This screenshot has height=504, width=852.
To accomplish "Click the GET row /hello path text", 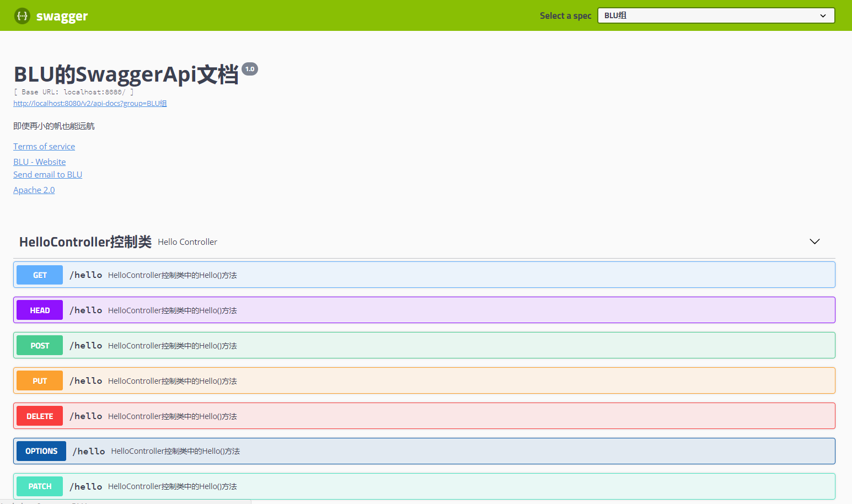I will (86, 275).
